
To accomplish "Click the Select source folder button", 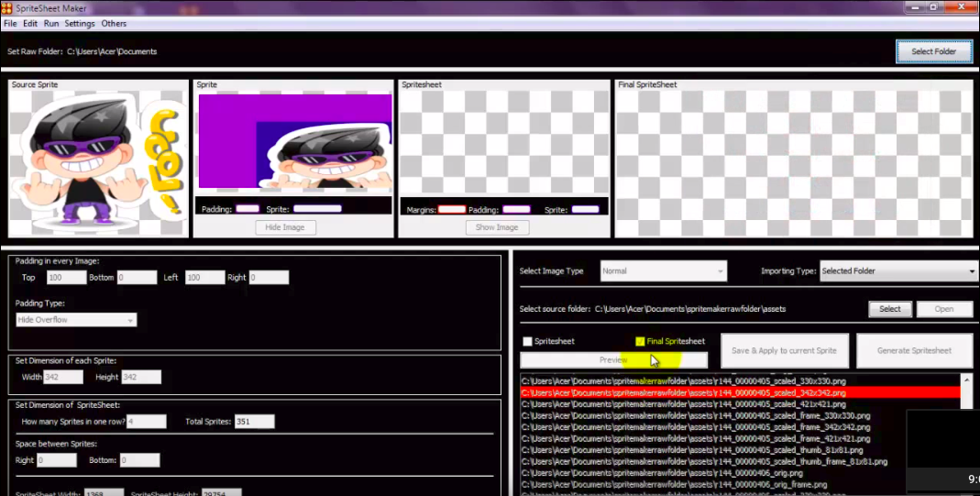I will point(890,309).
